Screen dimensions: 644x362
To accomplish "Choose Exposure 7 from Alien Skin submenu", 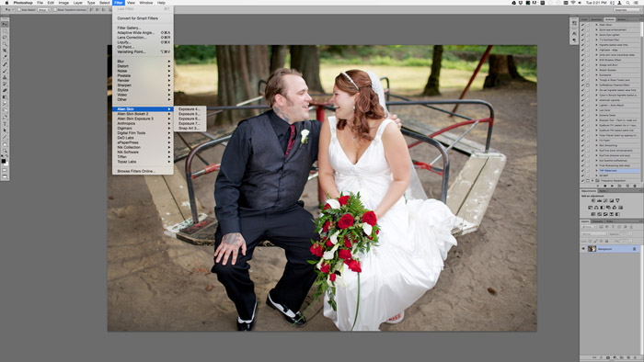I will click(190, 123).
